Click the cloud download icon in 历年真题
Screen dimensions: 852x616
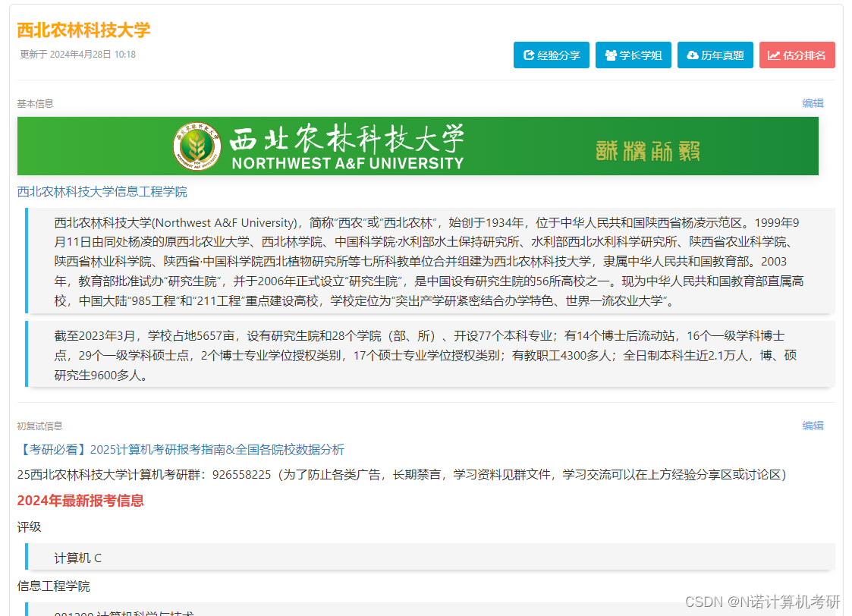[x=693, y=55]
